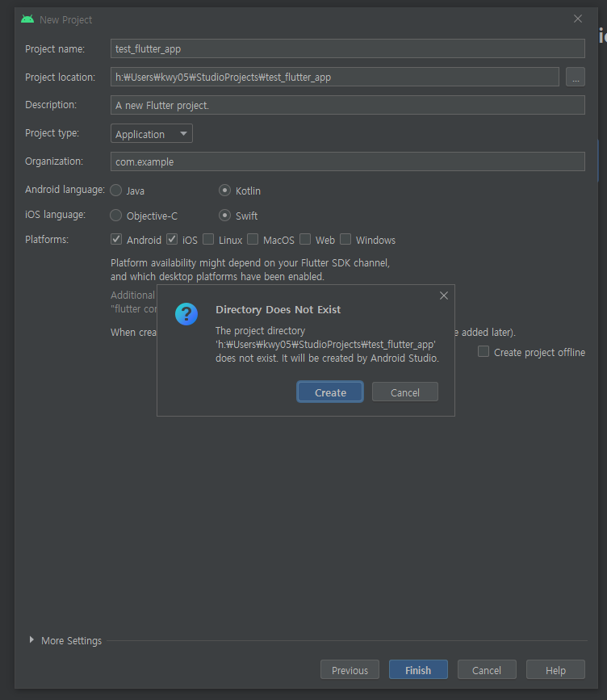Click the 'Platform availability might depend' note text
This screenshot has width=607, height=700.
coord(250,270)
